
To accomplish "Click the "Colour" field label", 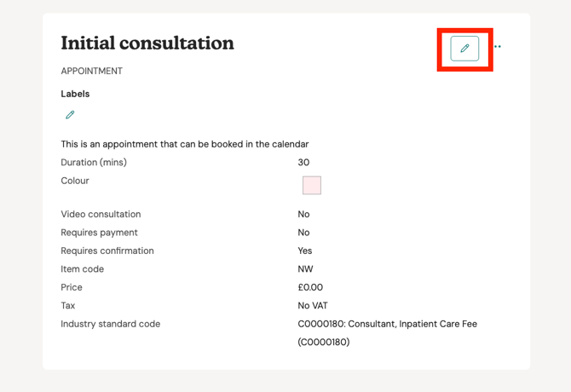I will click(75, 181).
